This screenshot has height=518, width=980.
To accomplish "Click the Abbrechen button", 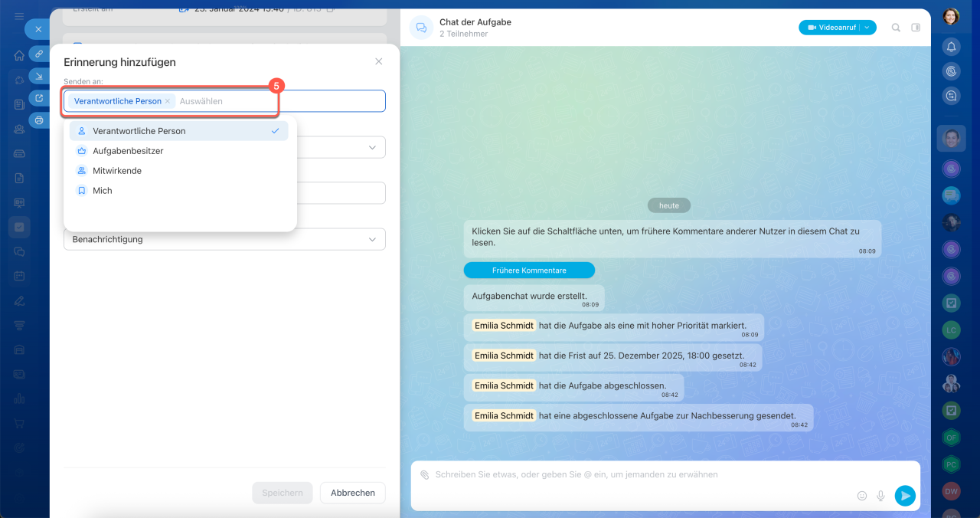I will tap(353, 493).
